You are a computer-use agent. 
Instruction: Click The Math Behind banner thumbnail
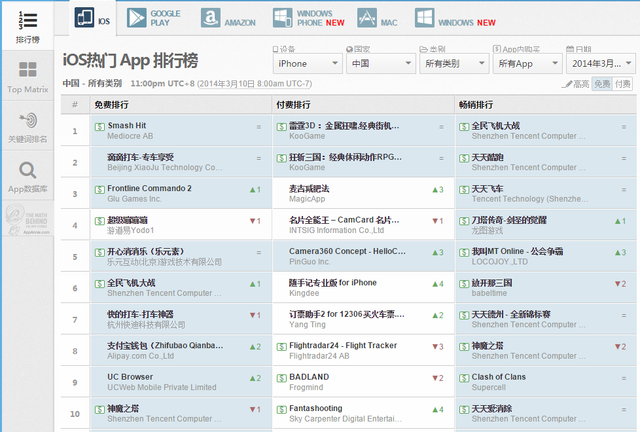[x=28, y=220]
